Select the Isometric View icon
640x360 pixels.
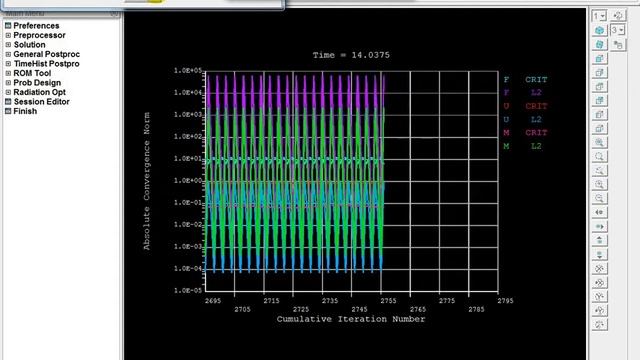(599, 30)
